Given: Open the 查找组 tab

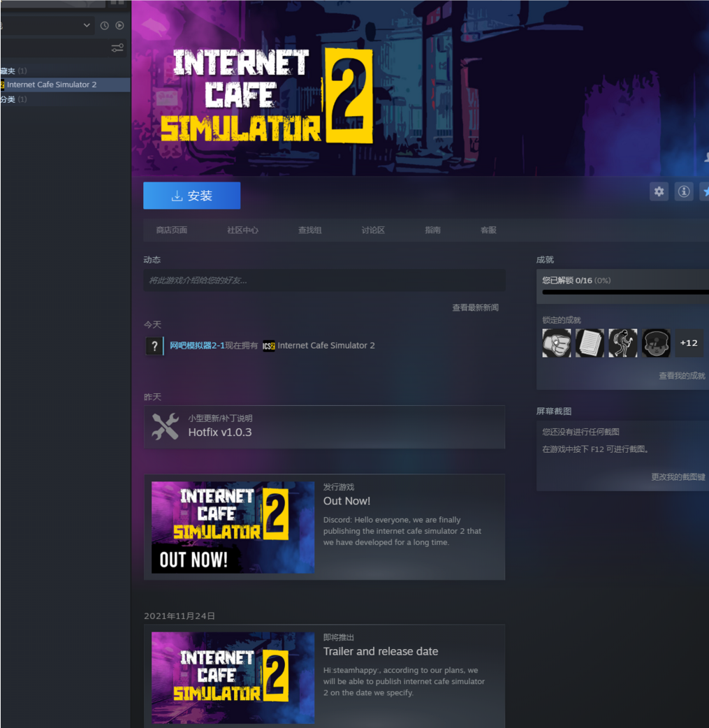Looking at the screenshot, I should (x=310, y=231).
